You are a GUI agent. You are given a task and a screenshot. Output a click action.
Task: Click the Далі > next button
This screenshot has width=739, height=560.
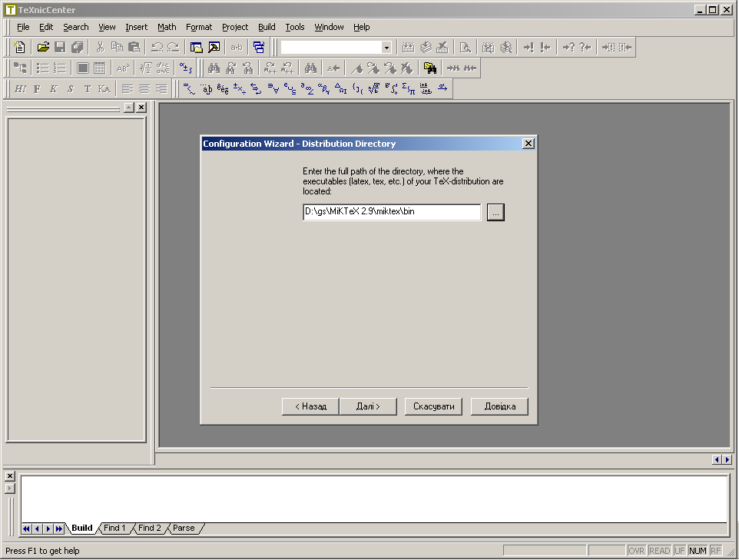point(368,406)
